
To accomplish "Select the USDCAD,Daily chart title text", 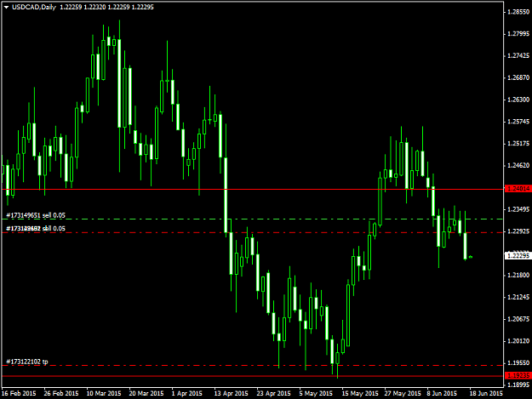I will click(34, 7).
